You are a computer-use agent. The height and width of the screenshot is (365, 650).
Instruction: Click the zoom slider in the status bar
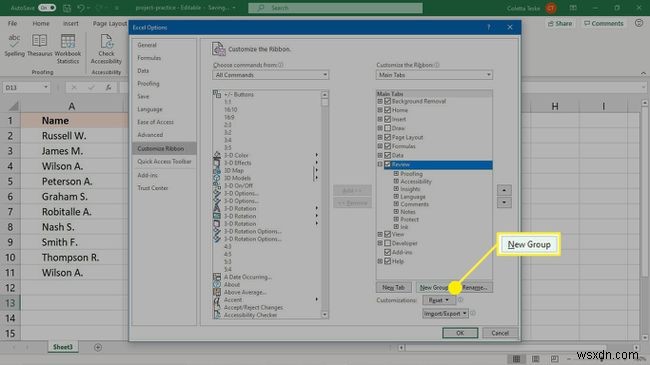[x=601, y=359]
